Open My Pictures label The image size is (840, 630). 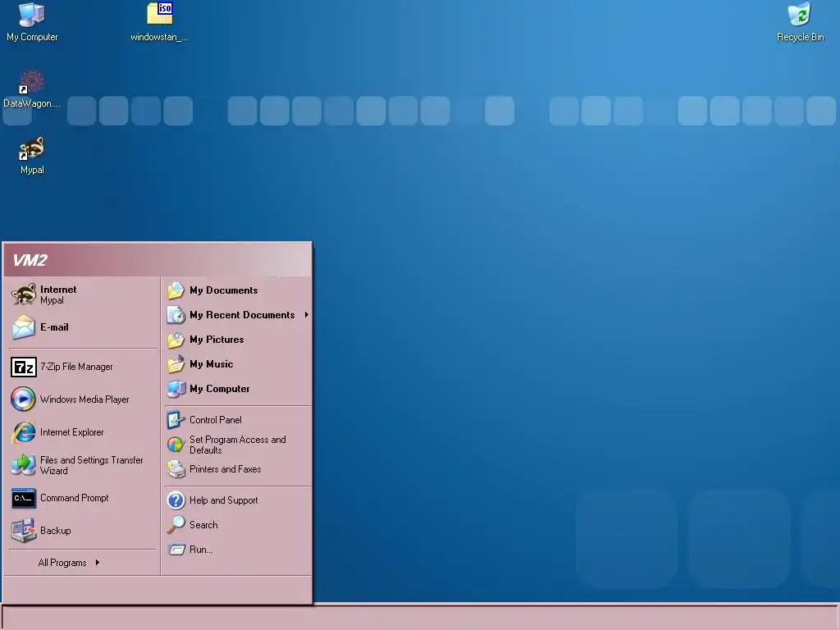tap(217, 340)
